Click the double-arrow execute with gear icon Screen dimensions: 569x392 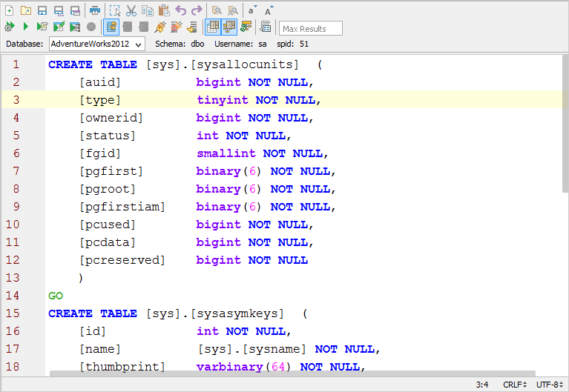tap(10, 27)
